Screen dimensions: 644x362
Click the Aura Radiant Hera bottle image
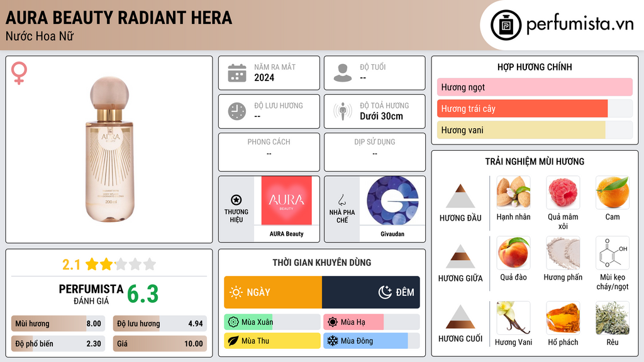click(109, 150)
